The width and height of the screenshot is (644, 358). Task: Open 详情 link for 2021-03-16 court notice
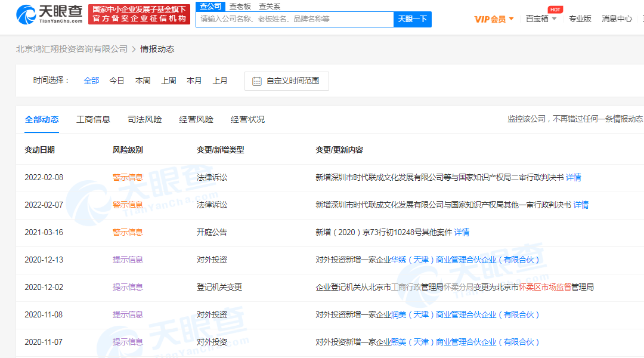pyautogui.click(x=462, y=232)
